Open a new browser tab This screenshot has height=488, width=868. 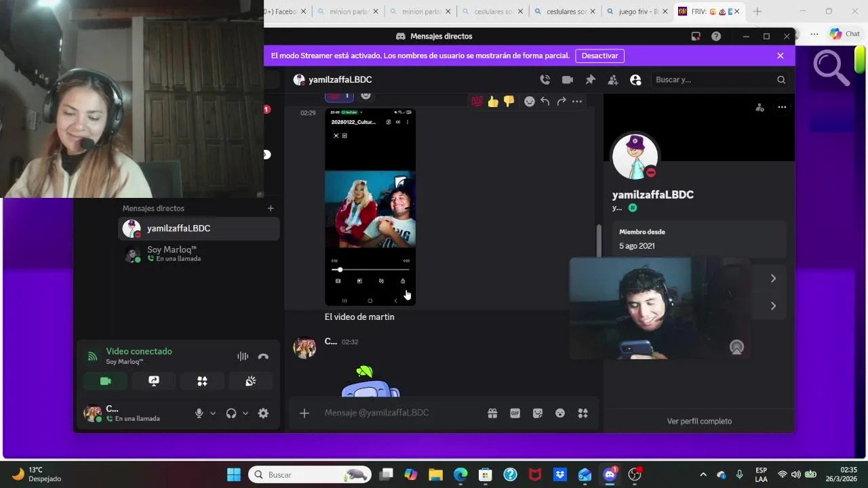757,12
